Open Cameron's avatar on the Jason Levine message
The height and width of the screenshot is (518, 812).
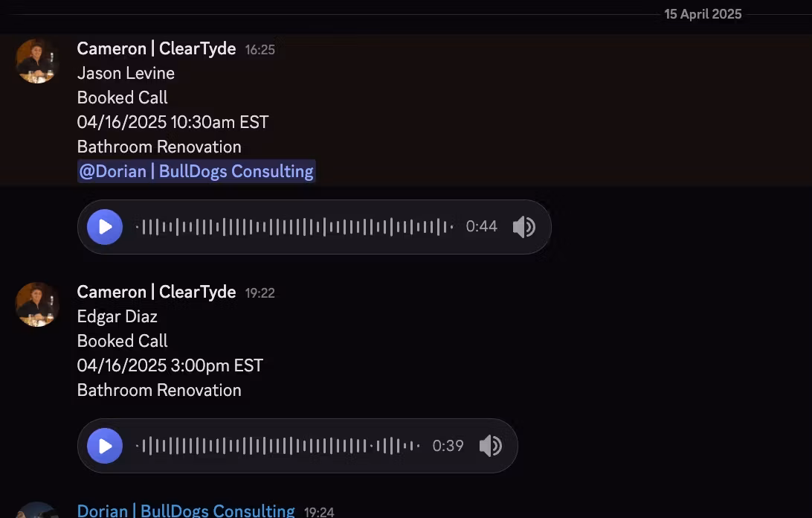(38, 61)
